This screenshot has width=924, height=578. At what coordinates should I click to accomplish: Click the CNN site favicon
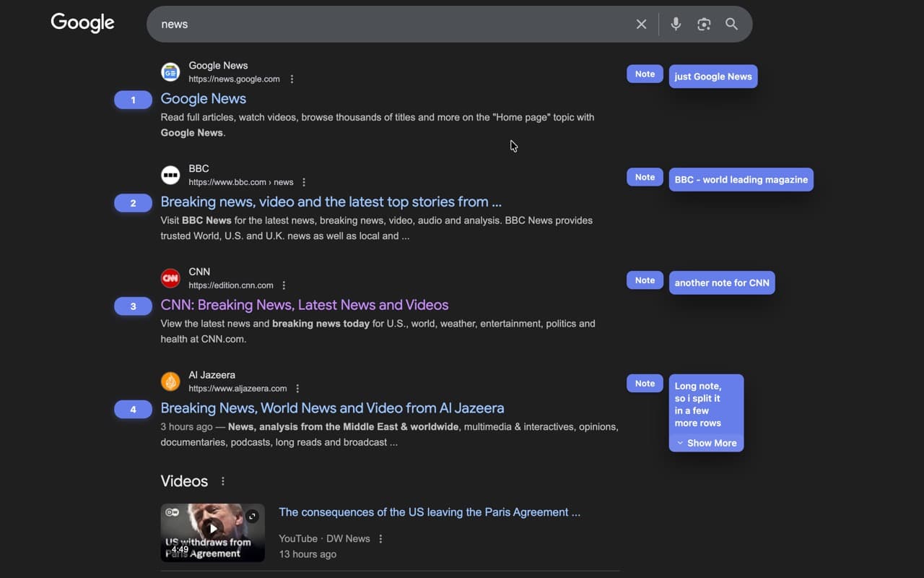tap(170, 278)
